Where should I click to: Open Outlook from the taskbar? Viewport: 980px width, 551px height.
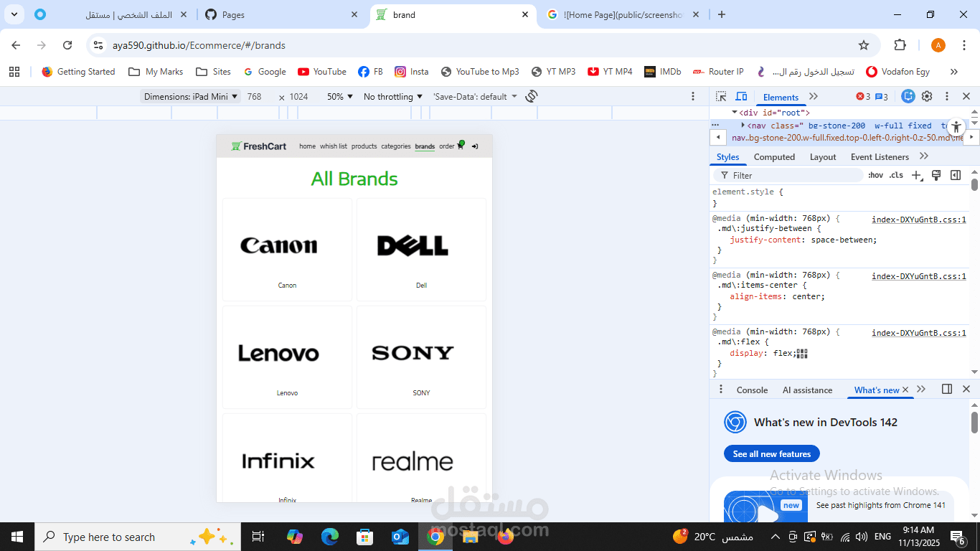[x=400, y=537]
